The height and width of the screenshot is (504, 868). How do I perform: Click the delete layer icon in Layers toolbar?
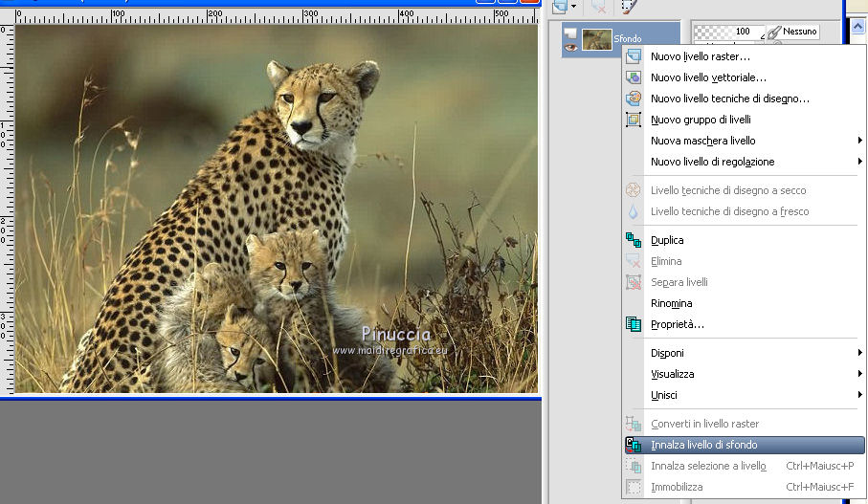598,6
